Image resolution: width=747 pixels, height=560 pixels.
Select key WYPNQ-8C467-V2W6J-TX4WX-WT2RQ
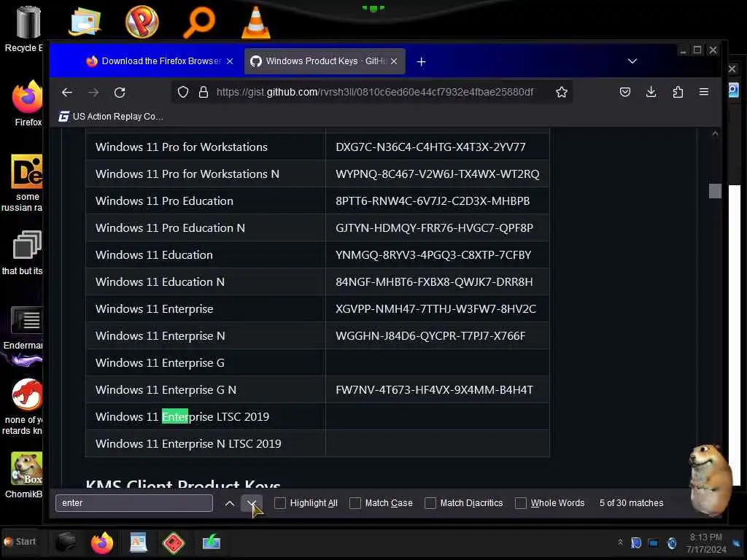[438, 174]
